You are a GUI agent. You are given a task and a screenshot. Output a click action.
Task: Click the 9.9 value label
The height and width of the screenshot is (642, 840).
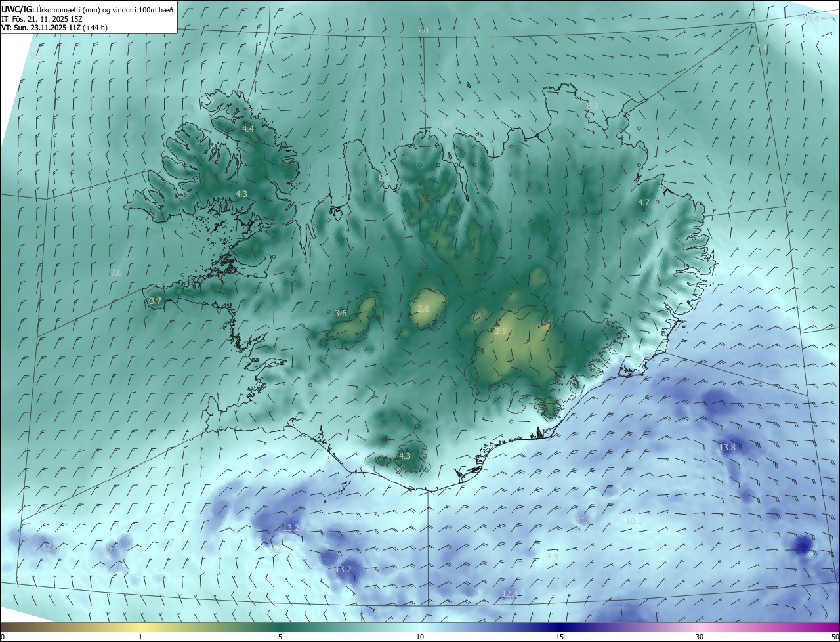(x=552, y=556)
